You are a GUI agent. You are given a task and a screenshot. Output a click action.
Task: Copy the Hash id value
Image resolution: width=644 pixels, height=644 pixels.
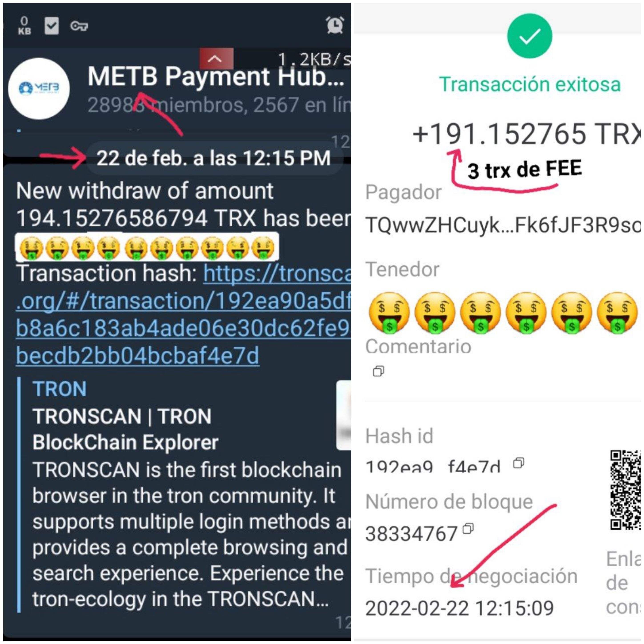518,463
